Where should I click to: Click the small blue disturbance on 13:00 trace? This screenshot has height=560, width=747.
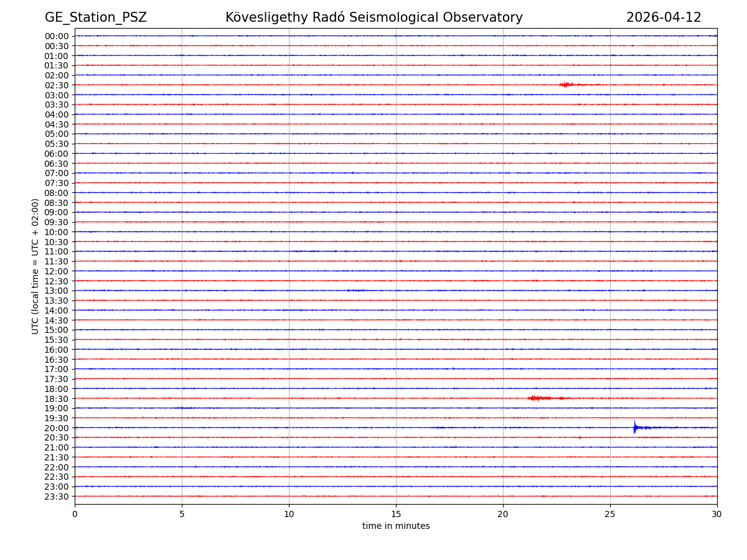[356, 291]
